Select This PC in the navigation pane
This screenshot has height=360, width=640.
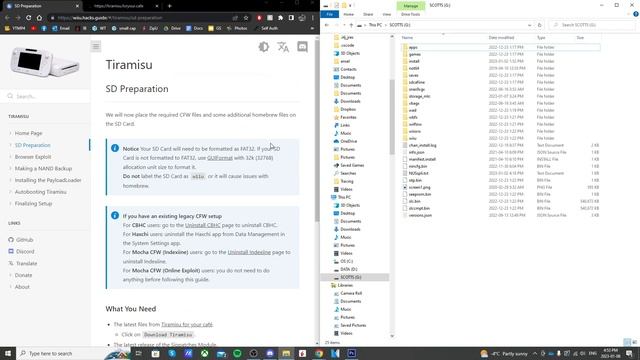click(340, 197)
